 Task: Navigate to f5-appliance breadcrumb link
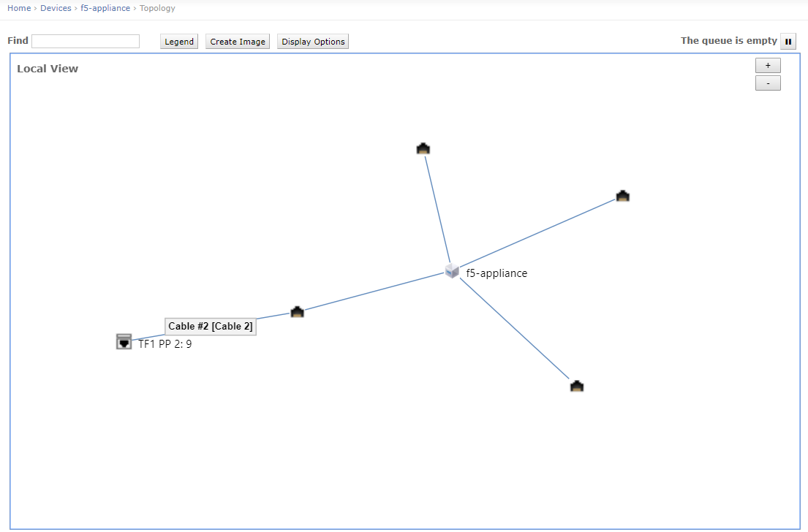tap(105, 8)
